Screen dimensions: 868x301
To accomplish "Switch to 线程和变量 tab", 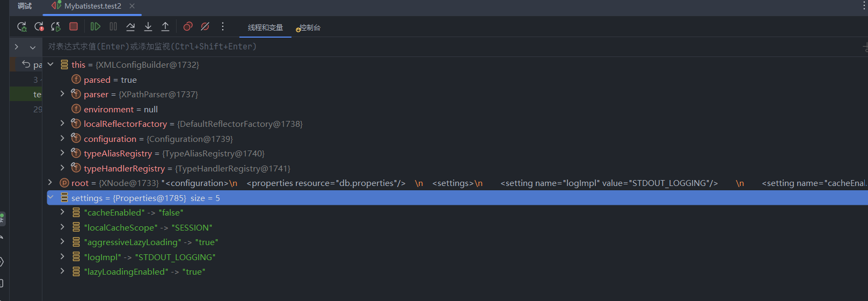I will (265, 27).
